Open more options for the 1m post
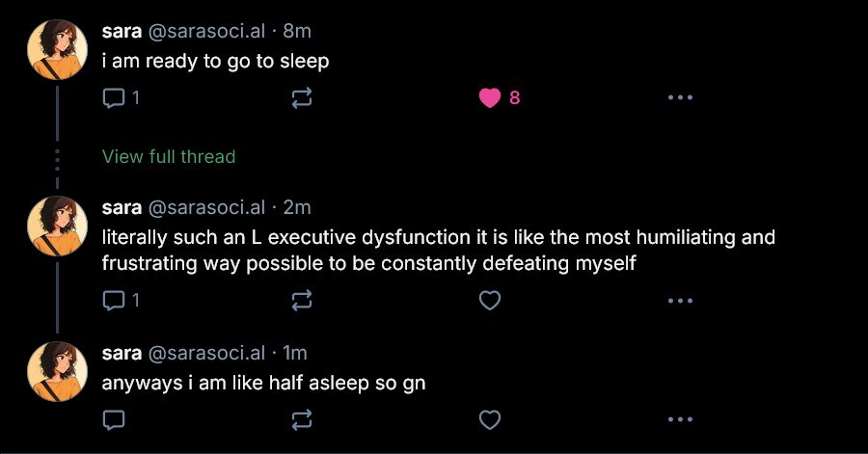Viewport: 868px width, 454px height. (680, 419)
